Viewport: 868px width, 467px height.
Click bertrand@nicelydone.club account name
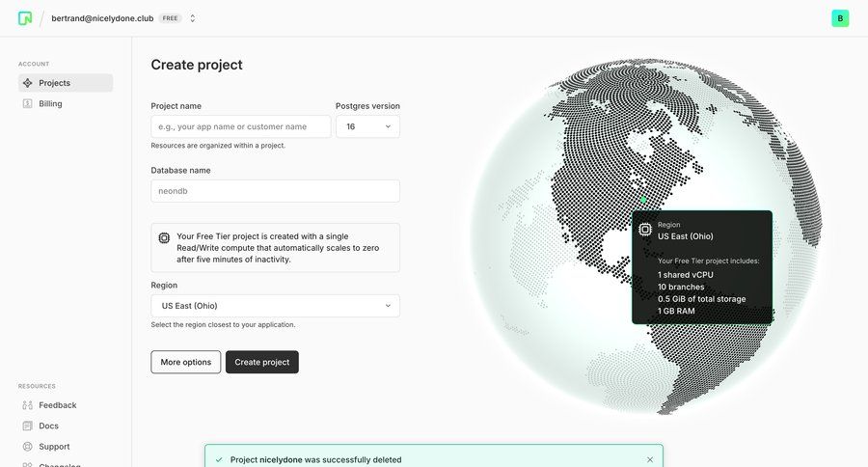(102, 18)
